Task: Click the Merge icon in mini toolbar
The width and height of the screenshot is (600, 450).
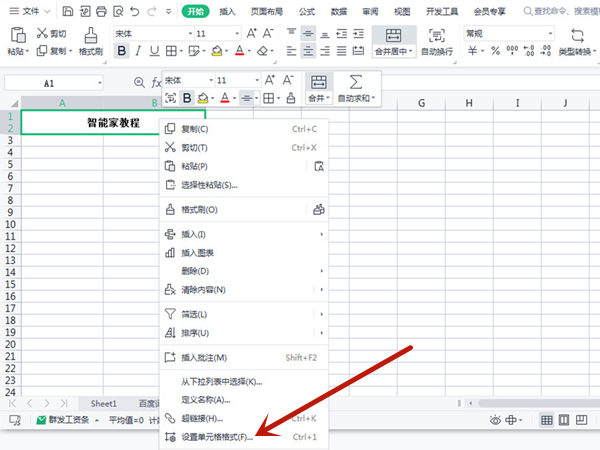Action: coord(318,82)
